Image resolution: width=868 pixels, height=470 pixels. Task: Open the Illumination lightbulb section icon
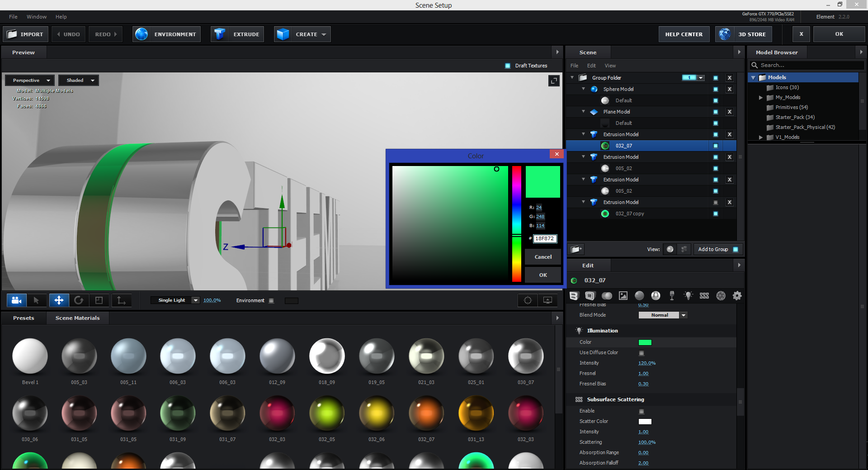[688, 296]
